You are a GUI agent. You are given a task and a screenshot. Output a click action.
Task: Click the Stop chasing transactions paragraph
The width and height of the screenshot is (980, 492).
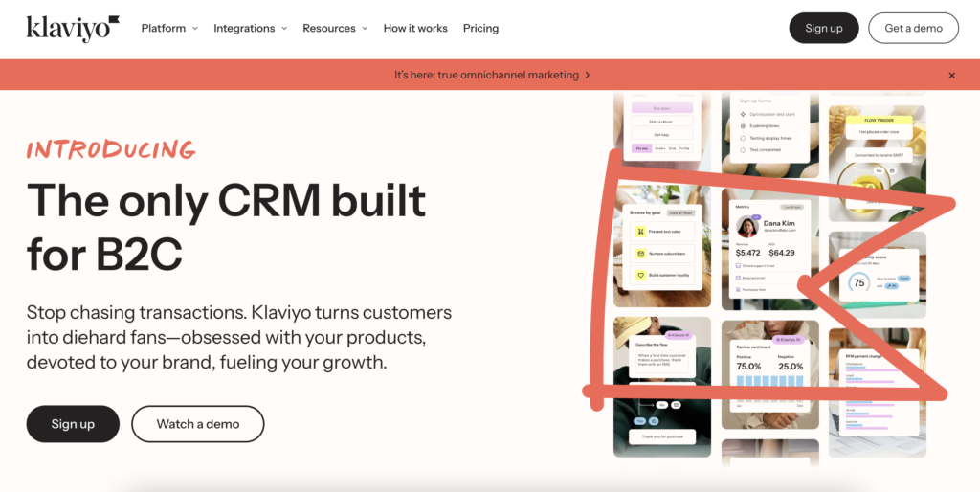tap(238, 337)
